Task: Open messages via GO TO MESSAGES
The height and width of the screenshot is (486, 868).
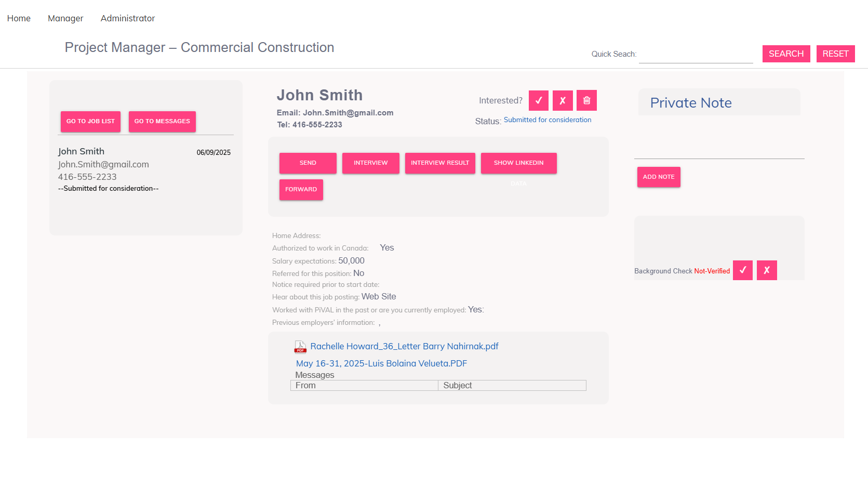Action: (x=162, y=121)
